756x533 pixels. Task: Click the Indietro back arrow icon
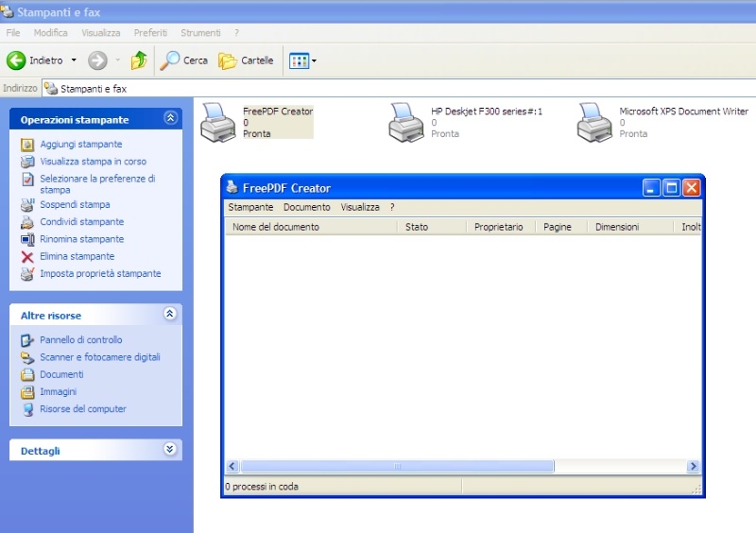(x=16, y=60)
